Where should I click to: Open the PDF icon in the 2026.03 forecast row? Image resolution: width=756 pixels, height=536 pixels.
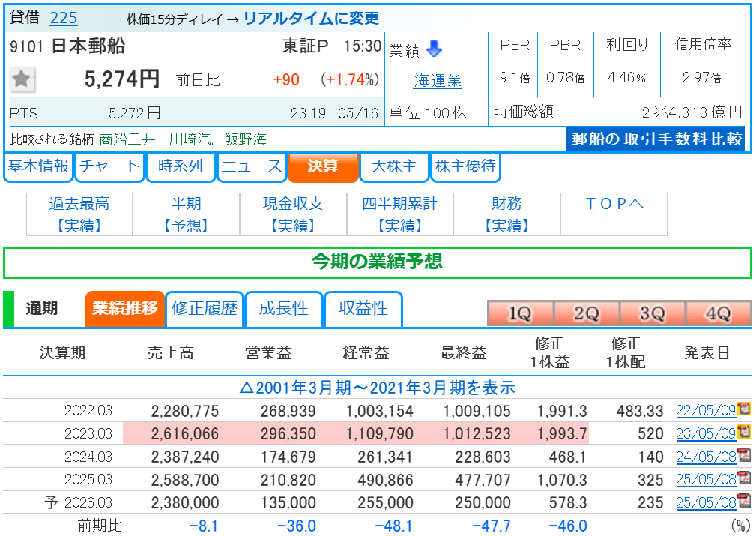[744, 501]
